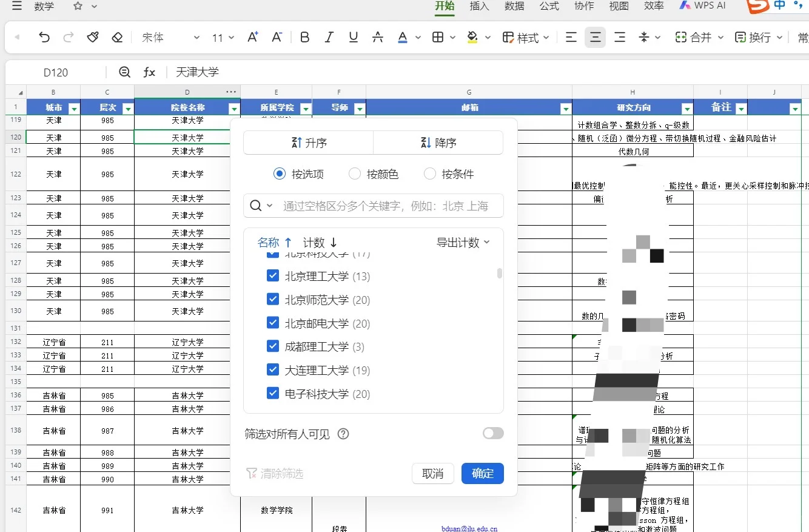The width and height of the screenshot is (809, 532).
Task: Confirm the filter with 确定
Action: coord(483,474)
